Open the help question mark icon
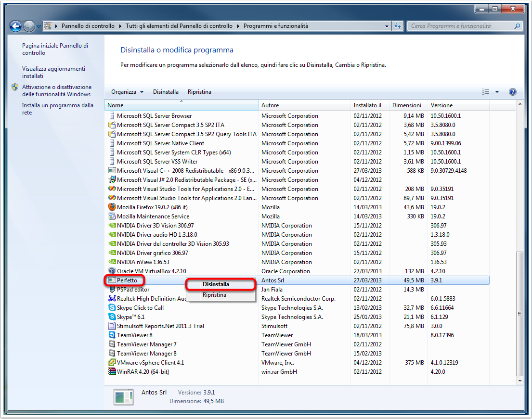This screenshot has height=419, width=532. [513, 92]
